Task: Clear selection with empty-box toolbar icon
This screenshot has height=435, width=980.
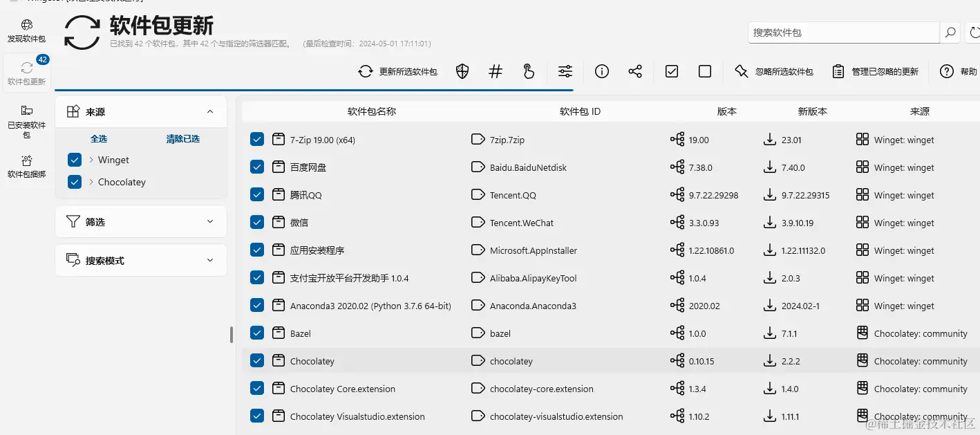Action: click(x=705, y=71)
